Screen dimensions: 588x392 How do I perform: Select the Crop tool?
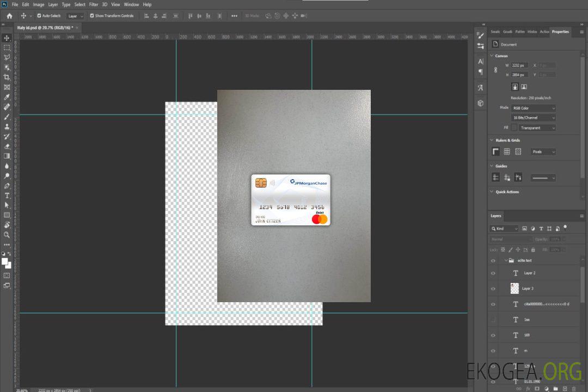7,77
